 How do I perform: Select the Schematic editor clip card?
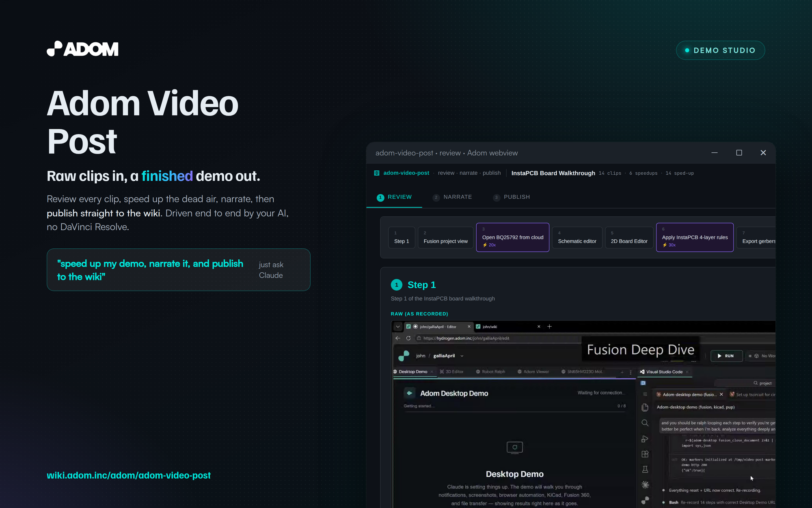(x=577, y=237)
